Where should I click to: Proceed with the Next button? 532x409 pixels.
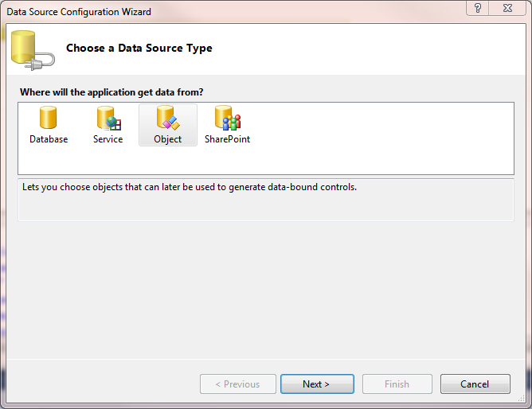click(x=316, y=384)
